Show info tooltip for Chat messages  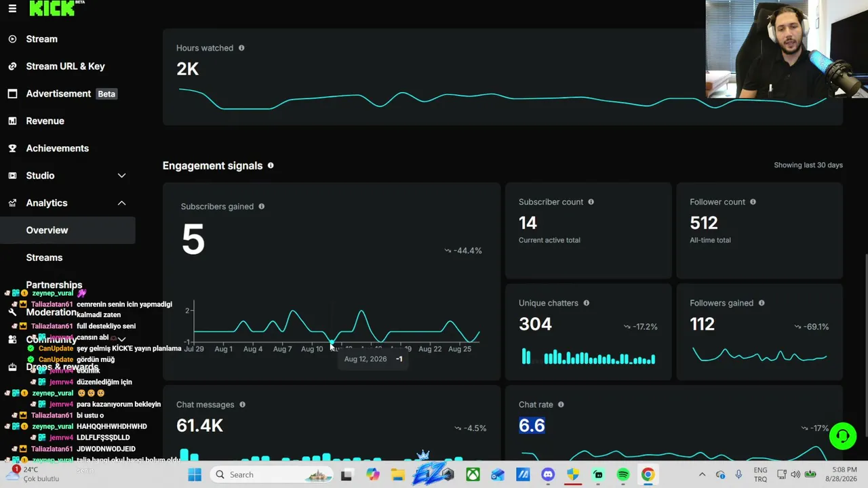(x=242, y=405)
